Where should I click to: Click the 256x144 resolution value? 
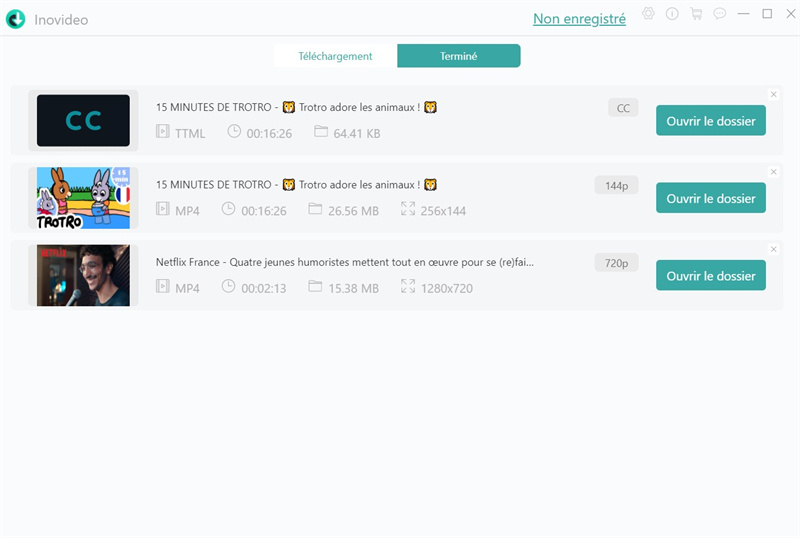pyautogui.click(x=443, y=211)
